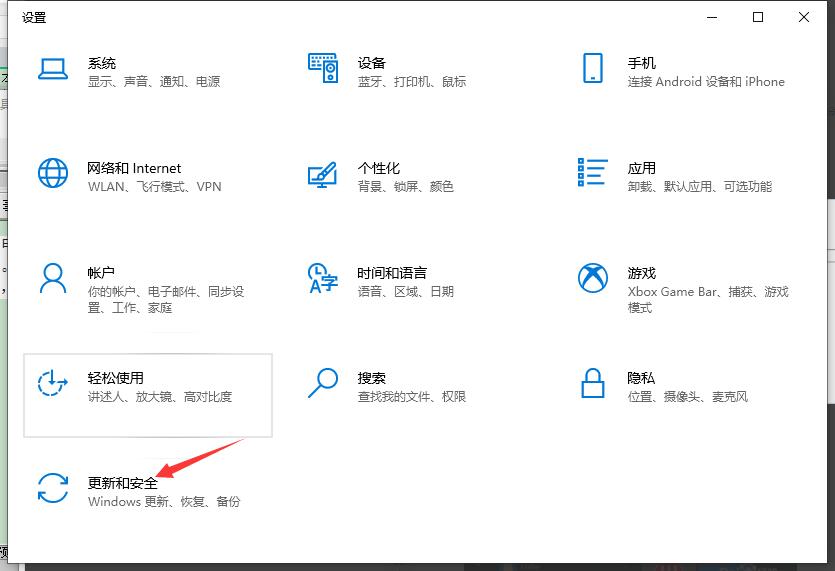Select the 隐私 category title

point(641,378)
